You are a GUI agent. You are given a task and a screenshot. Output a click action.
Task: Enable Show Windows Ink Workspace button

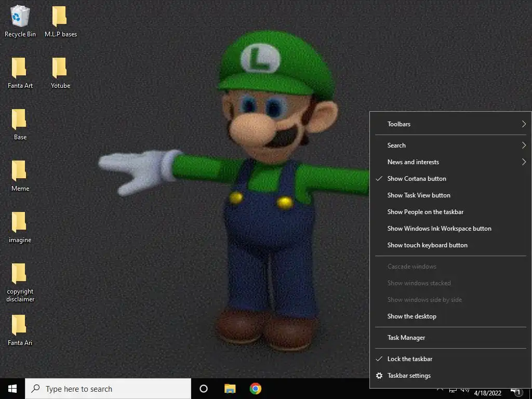click(450, 229)
